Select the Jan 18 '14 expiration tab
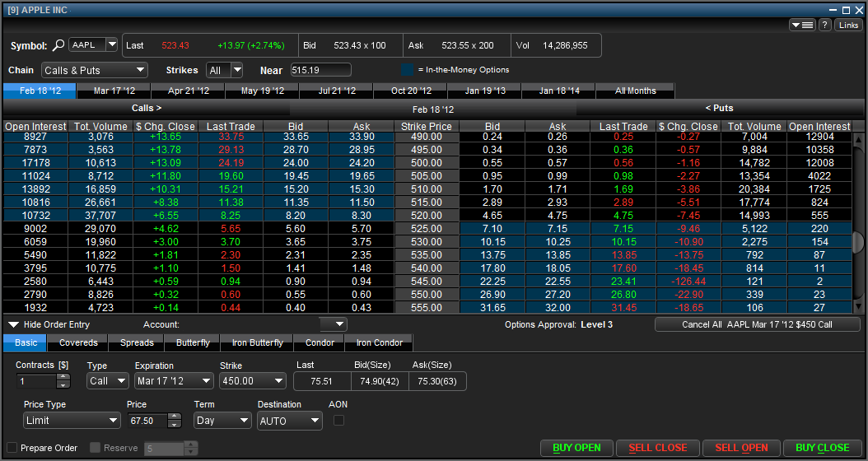868x461 pixels. point(559,91)
